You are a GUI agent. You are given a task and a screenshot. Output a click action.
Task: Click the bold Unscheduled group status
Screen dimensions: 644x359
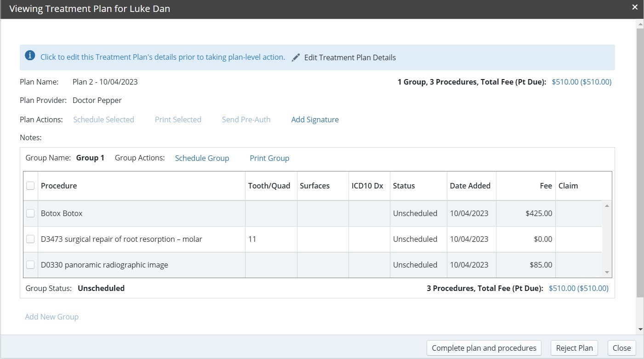click(101, 288)
